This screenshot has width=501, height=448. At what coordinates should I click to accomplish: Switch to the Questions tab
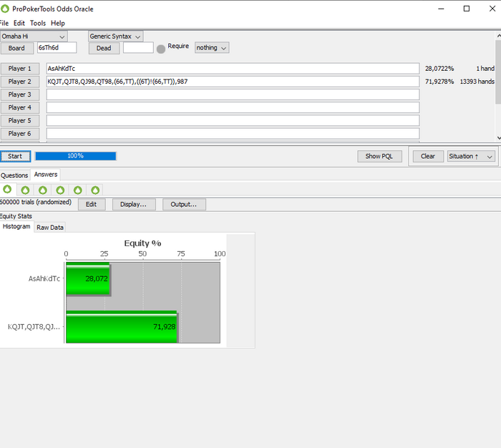14,175
